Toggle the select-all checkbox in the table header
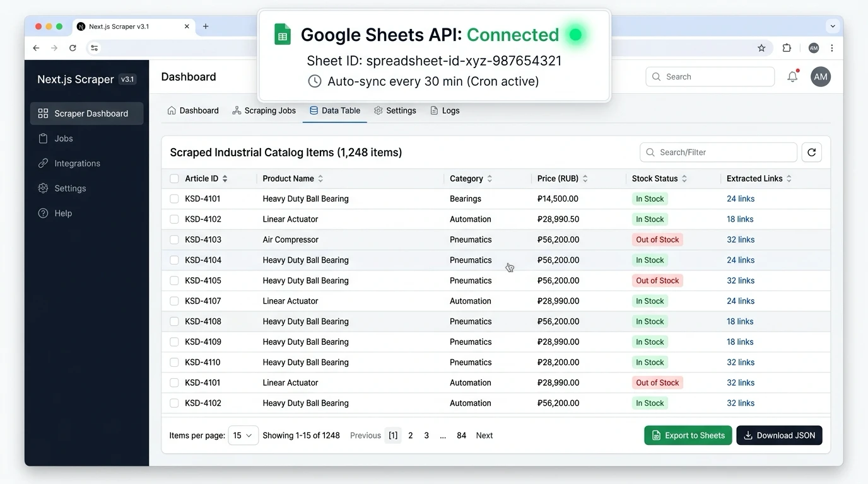Image resolution: width=868 pixels, height=484 pixels. [x=174, y=179]
